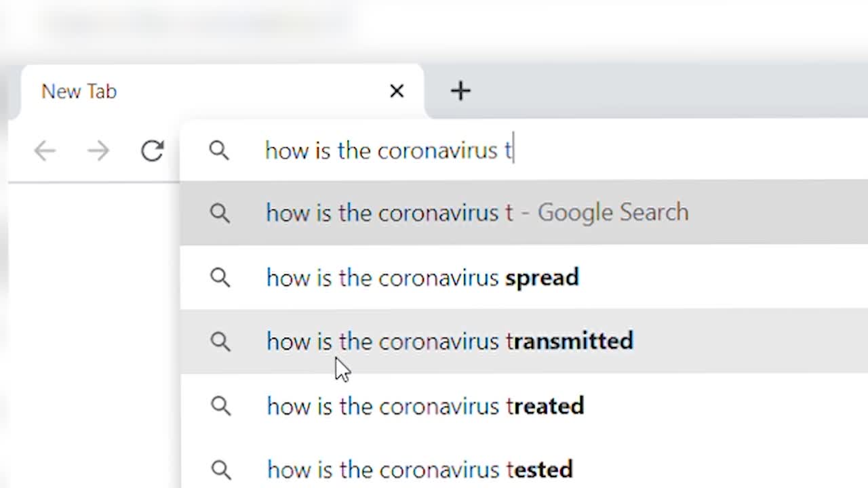Select the 'how is the coronavirus treated' suggestion
868x488 pixels.
click(x=425, y=405)
